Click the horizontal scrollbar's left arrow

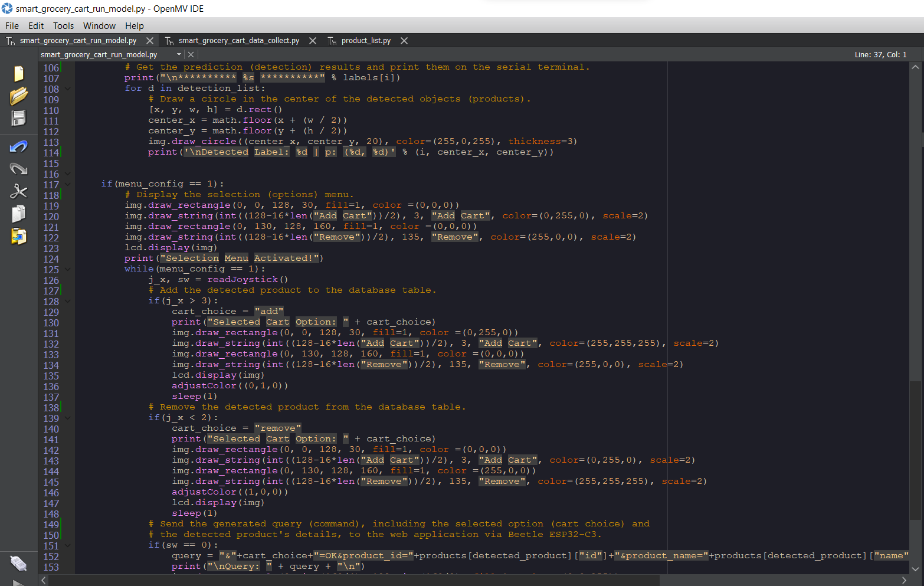coord(42,580)
